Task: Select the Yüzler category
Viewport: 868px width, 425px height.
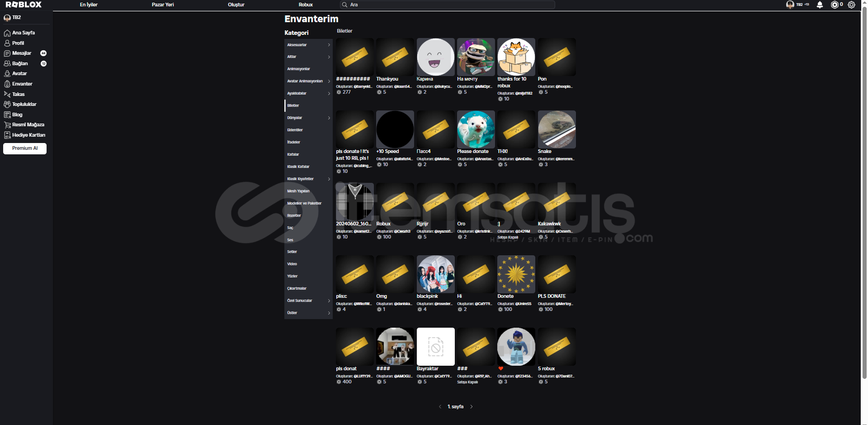Action: click(308, 276)
